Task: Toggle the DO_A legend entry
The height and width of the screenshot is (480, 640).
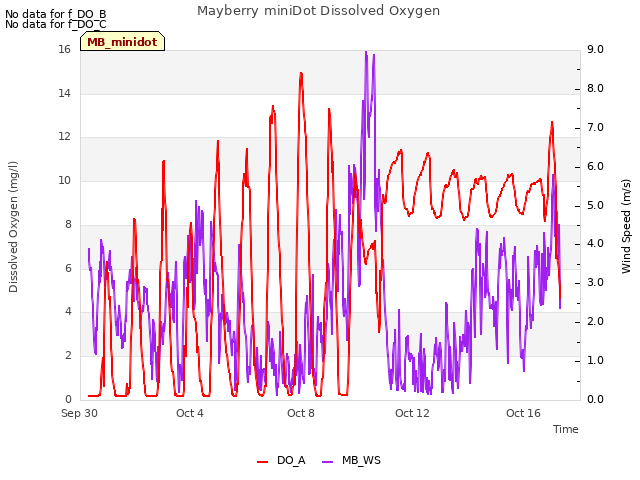Action: coord(281,460)
